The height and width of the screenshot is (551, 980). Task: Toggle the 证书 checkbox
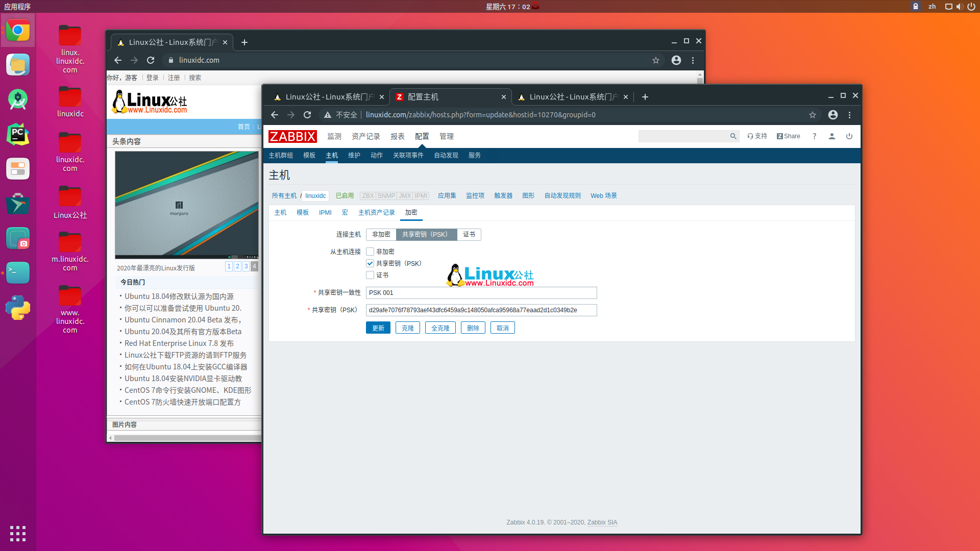[370, 275]
